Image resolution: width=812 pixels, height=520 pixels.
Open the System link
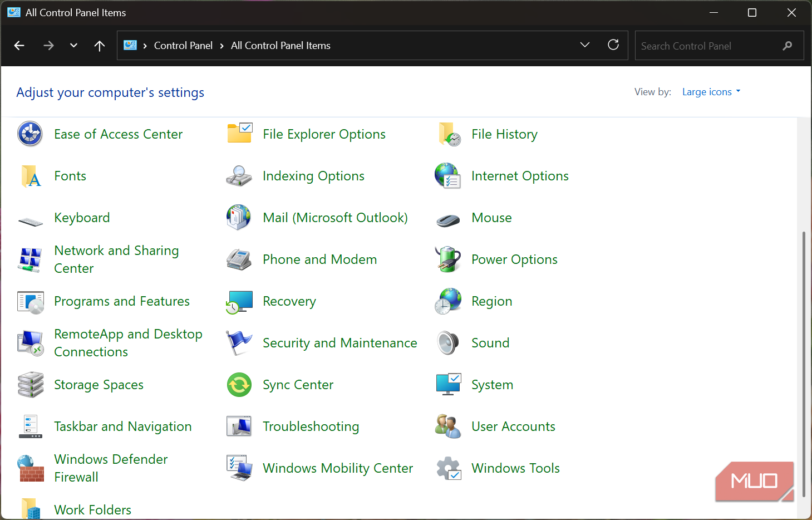(x=493, y=385)
